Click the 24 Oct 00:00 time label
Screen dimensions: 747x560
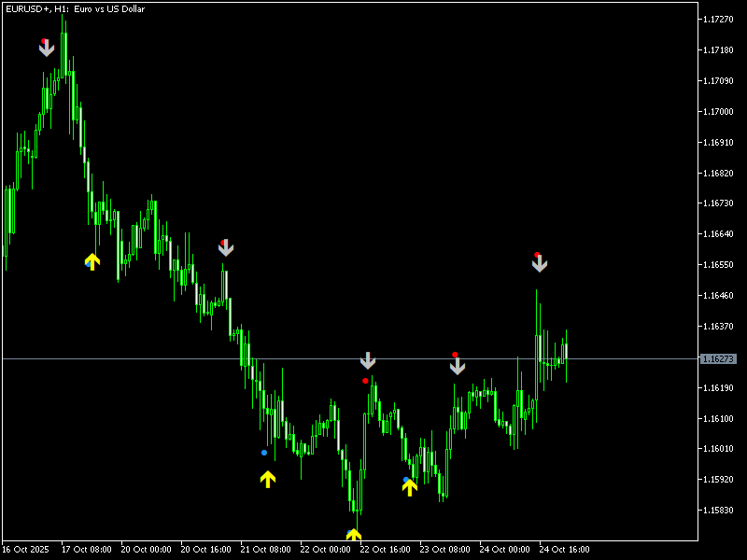(x=504, y=550)
